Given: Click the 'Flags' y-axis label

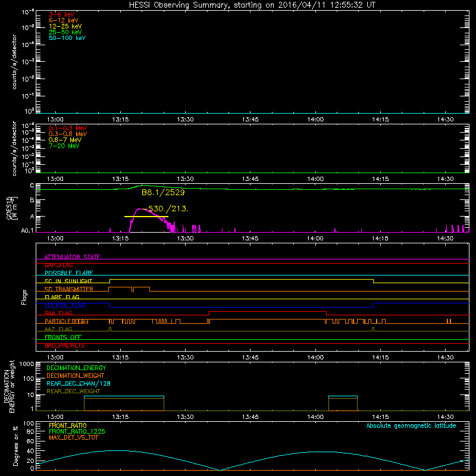Looking at the screenshot, I should [x=24, y=297].
